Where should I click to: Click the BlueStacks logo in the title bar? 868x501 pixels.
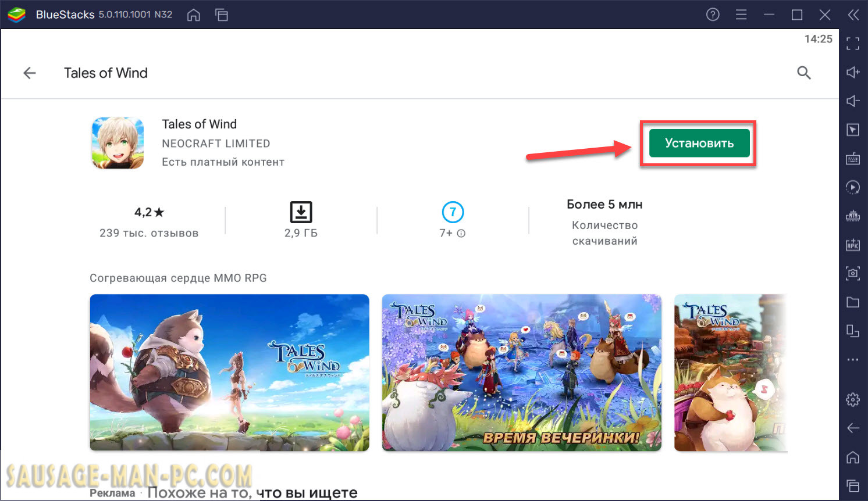tap(16, 15)
